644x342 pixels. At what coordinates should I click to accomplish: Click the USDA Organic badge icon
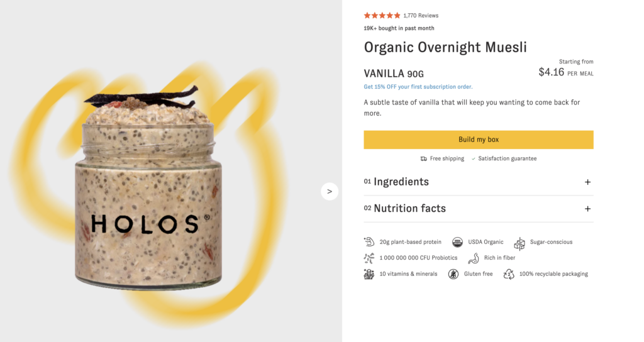(x=457, y=242)
